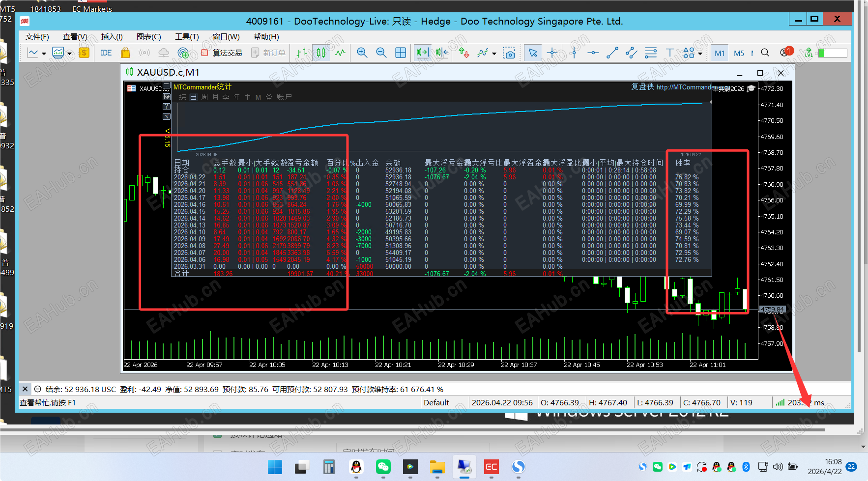Image resolution: width=868 pixels, height=481 pixels.
Task: Click the connection status ms indicator
Action: pyautogui.click(x=800, y=402)
